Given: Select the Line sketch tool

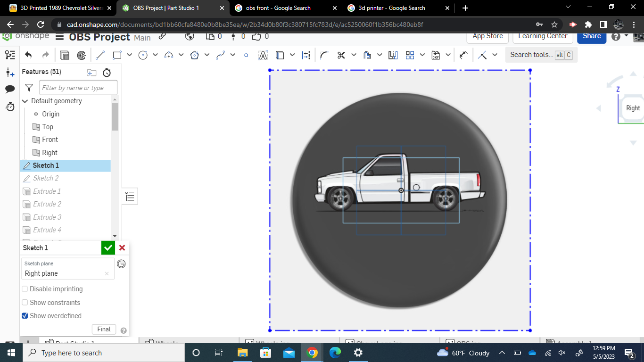Looking at the screenshot, I should pyautogui.click(x=100, y=55).
